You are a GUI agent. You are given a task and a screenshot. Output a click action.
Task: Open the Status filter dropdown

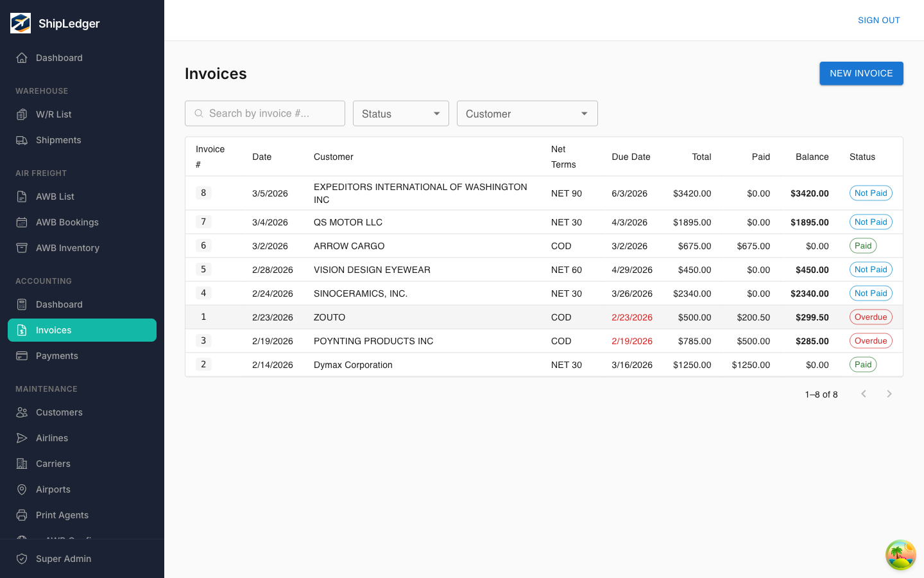pos(401,114)
